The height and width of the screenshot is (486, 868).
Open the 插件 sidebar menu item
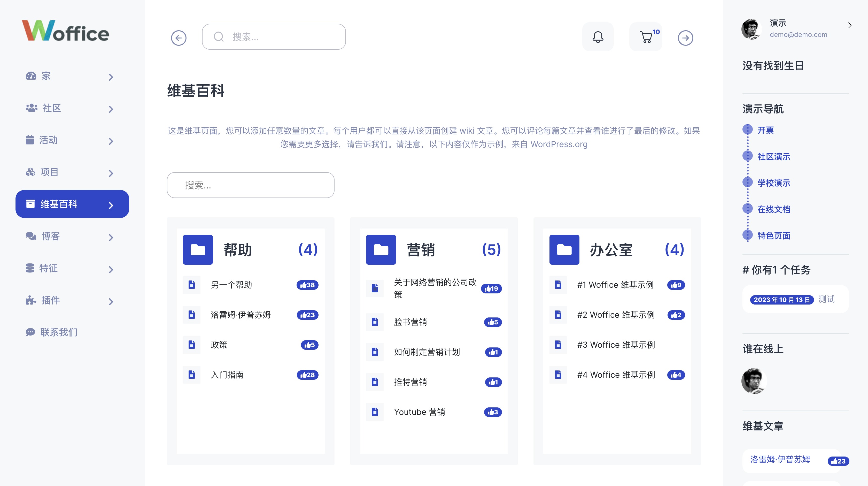click(72, 300)
